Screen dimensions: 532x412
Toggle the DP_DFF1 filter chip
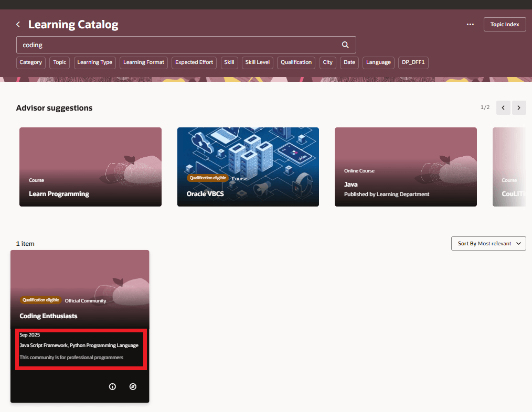point(413,62)
